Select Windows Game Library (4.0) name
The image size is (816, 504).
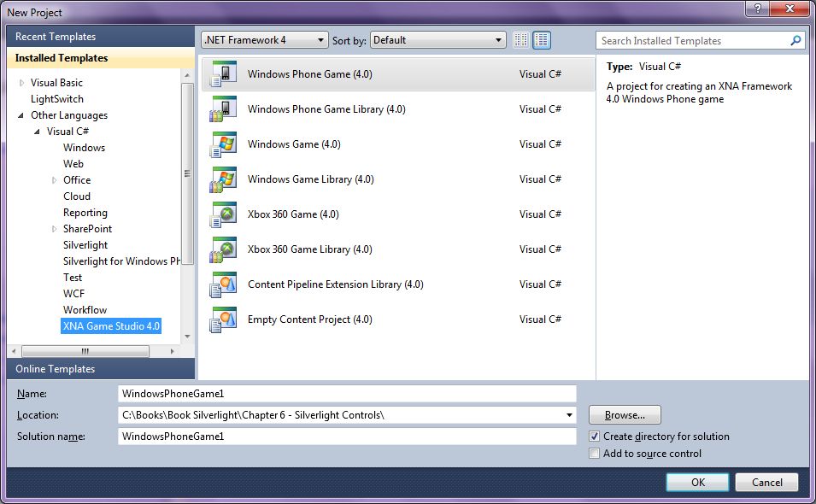(311, 179)
